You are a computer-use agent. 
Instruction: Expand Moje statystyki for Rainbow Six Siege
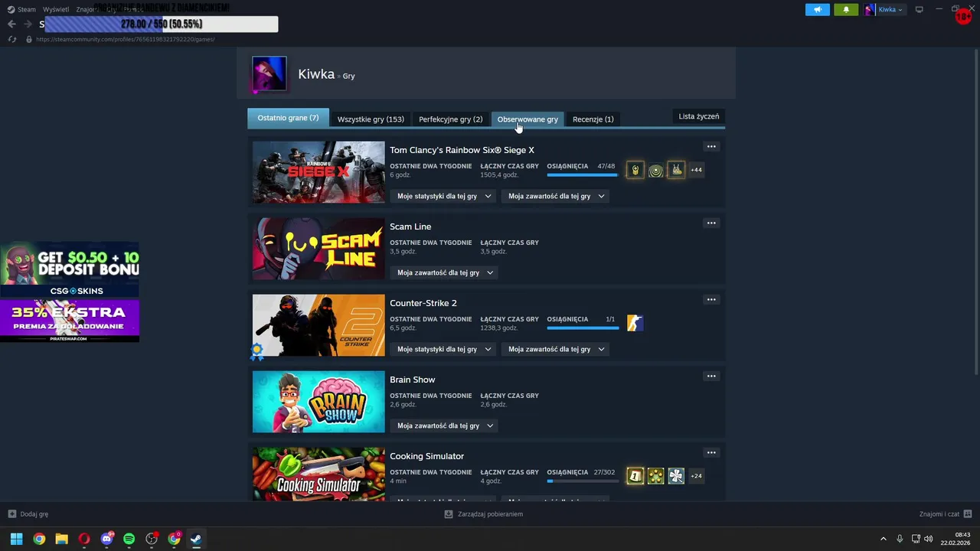coord(444,196)
